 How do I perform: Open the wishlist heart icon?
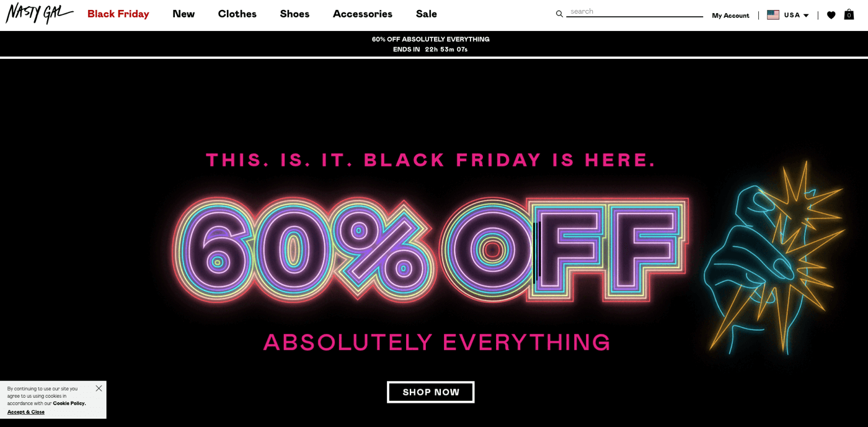pos(831,15)
